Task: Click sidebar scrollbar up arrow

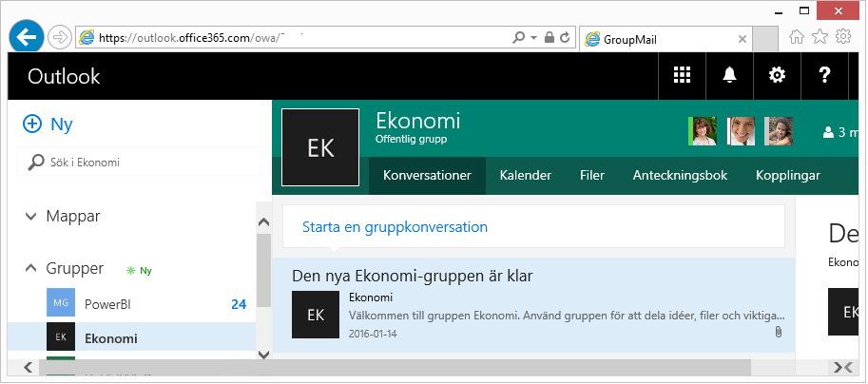Action: [263, 222]
